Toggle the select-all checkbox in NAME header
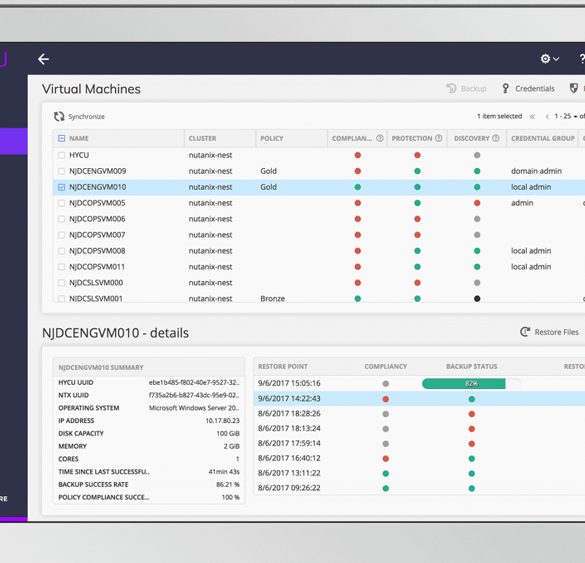This screenshot has height=563, width=585. pos(62,138)
